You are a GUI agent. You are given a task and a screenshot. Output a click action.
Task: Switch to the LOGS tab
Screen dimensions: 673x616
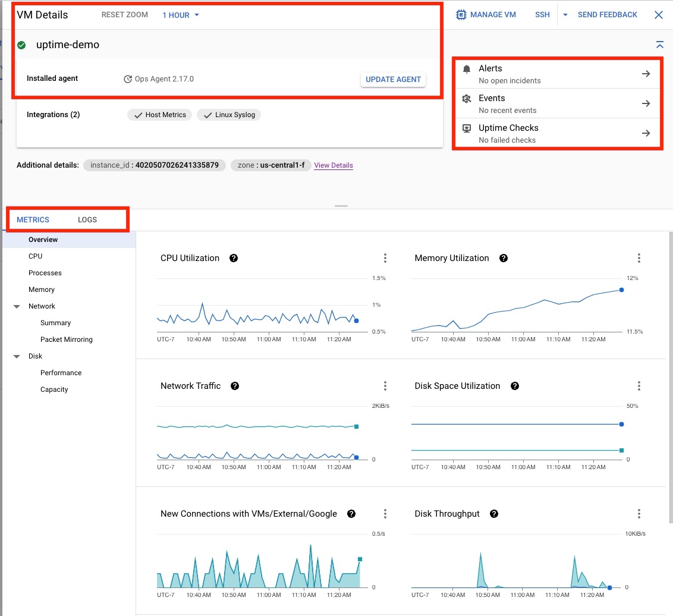(x=87, y=219)
